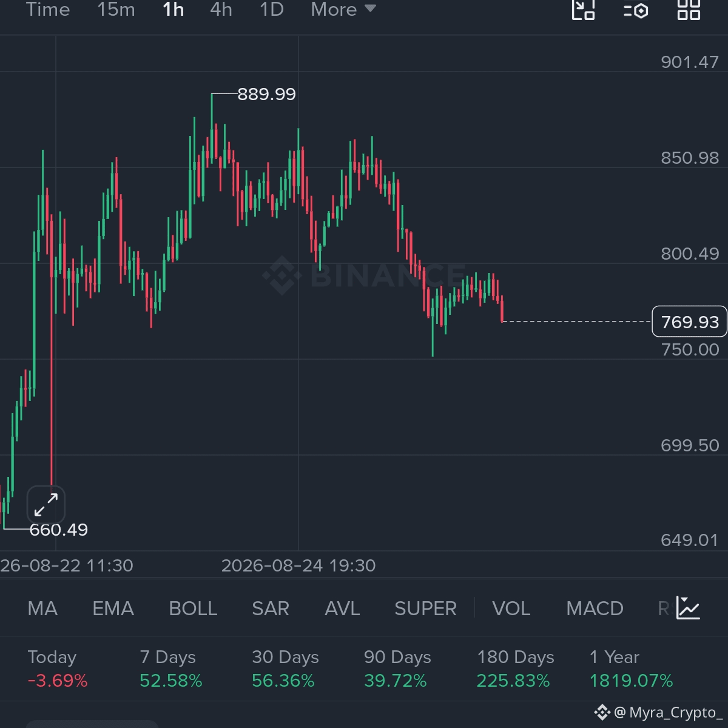Click the 660.49 low price marker
This screenshot has width=728, height=728.
tap(59, 530)
